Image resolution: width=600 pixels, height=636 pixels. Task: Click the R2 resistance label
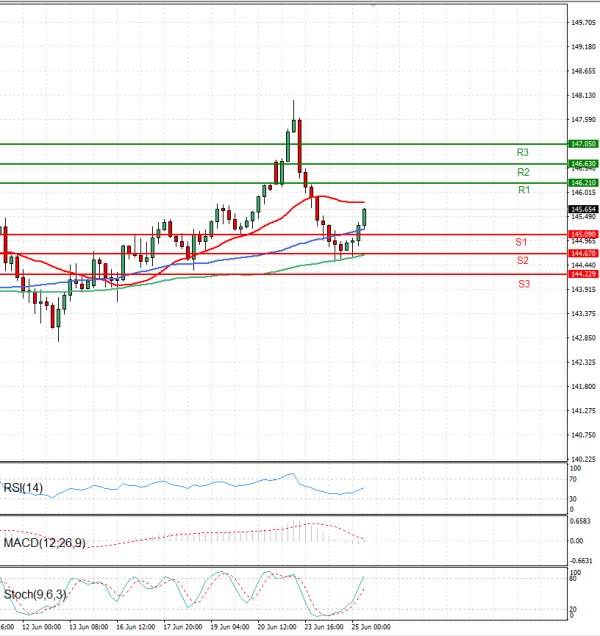coord(523,172)
